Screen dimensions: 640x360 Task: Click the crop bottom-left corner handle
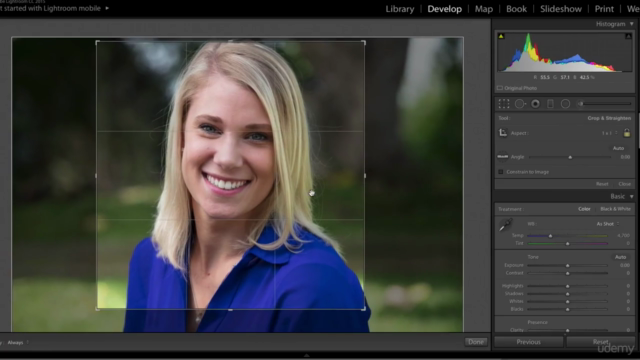coord(97,309)
